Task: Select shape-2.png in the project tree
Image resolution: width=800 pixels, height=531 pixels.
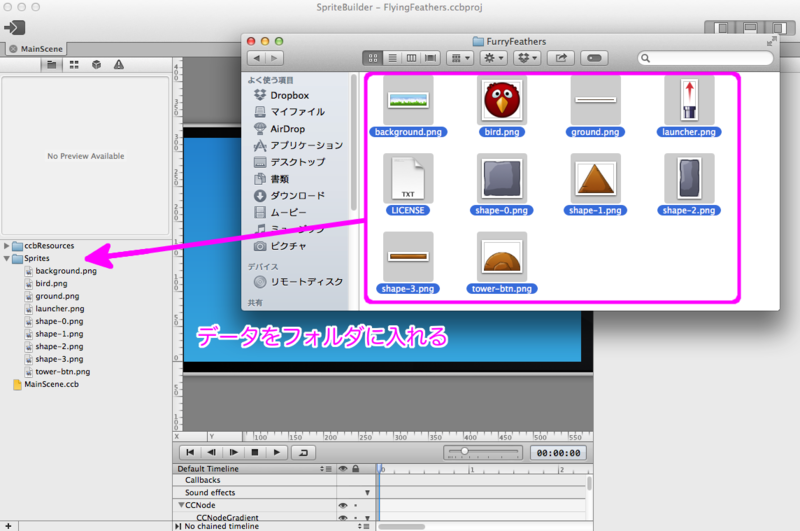Action: 59,346
